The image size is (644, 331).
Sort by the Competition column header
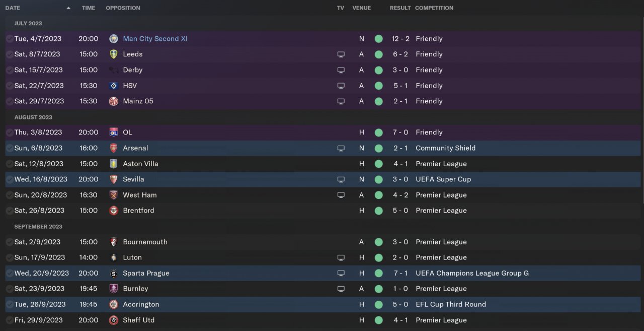[x=434, y=8]
